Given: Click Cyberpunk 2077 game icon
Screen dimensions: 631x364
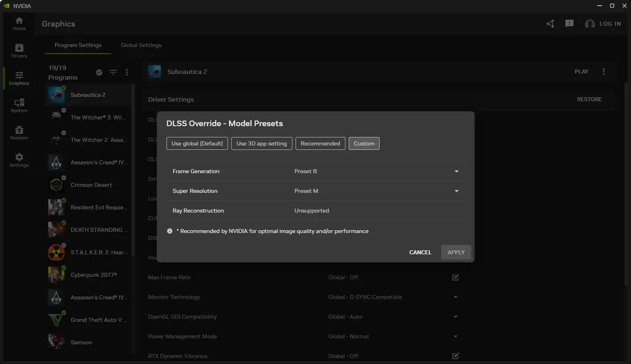Looking at the screenshot, I should point(56,275).
